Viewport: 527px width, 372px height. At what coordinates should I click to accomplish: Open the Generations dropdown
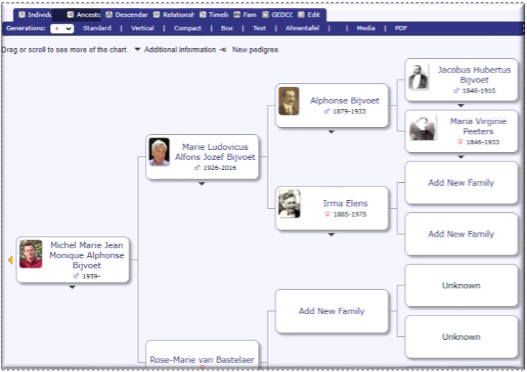tap(62, 29)
